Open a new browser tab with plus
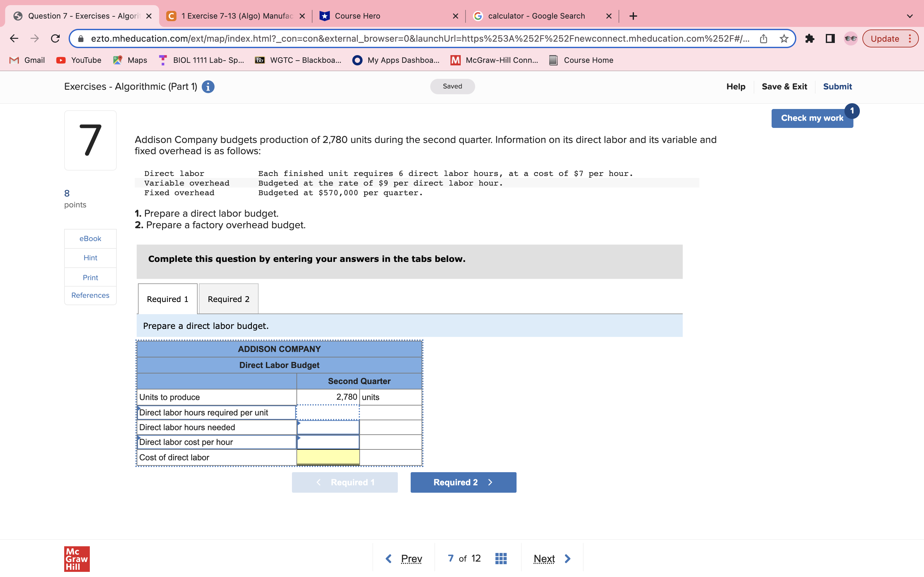The height and width of the screenshot is (577, 924). point(633,16)
